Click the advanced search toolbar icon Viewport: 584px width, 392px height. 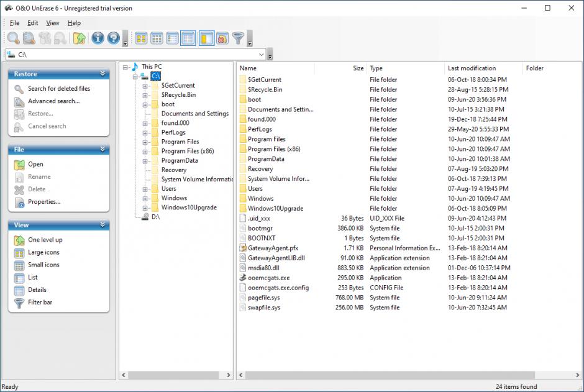pos(29,38)
